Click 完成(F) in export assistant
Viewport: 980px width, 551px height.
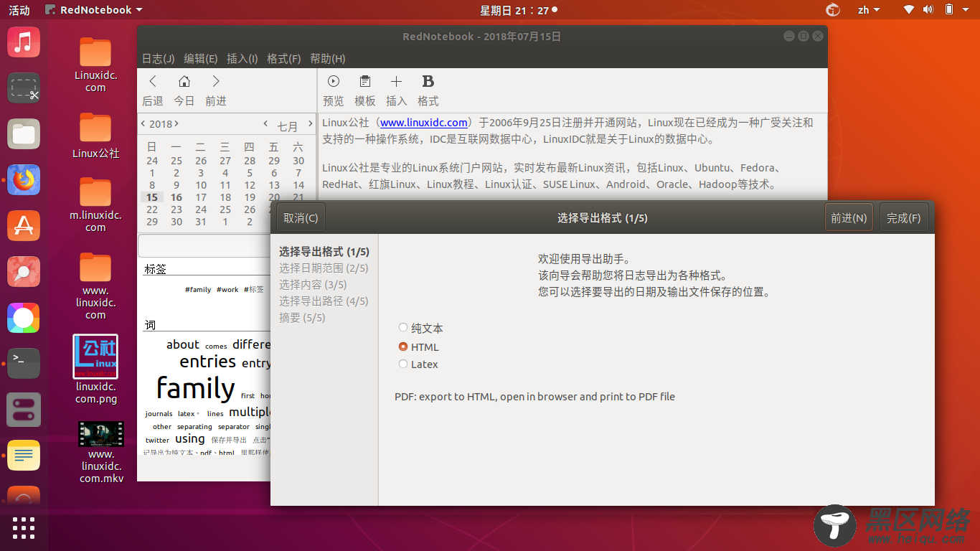tap(904, 217)
